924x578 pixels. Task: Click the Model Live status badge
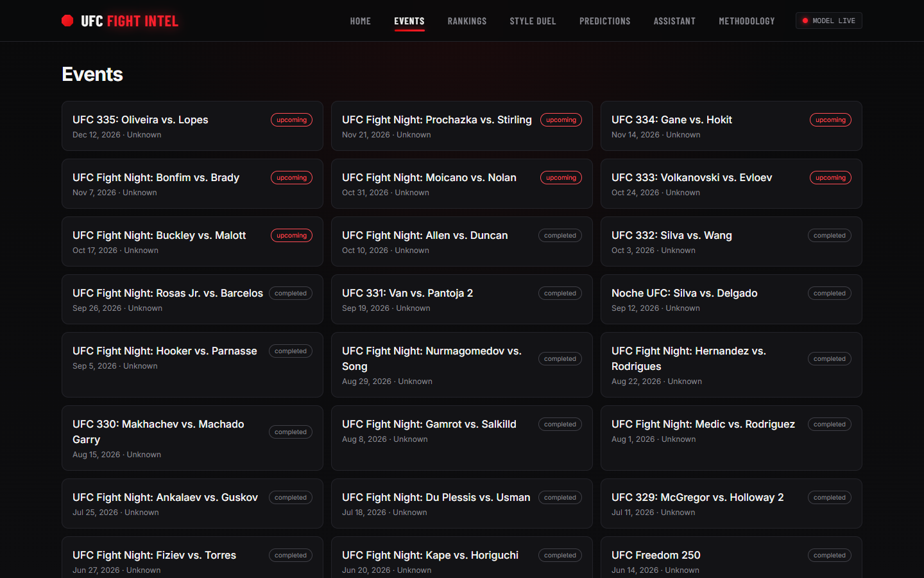pos(829,21)
